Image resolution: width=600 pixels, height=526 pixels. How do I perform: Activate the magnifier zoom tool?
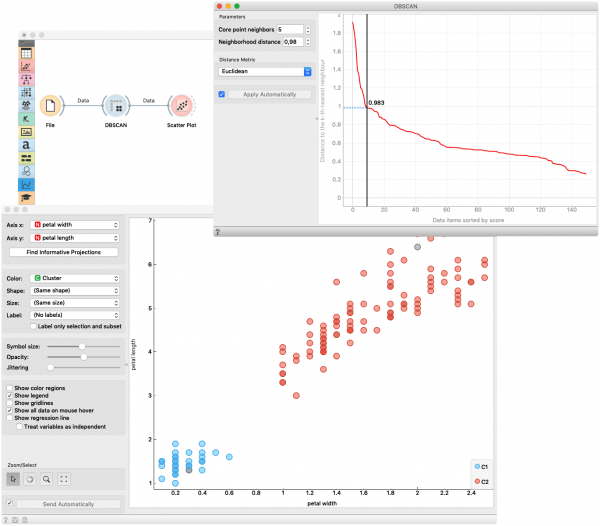pyautogui.click(x=47, y=478)
